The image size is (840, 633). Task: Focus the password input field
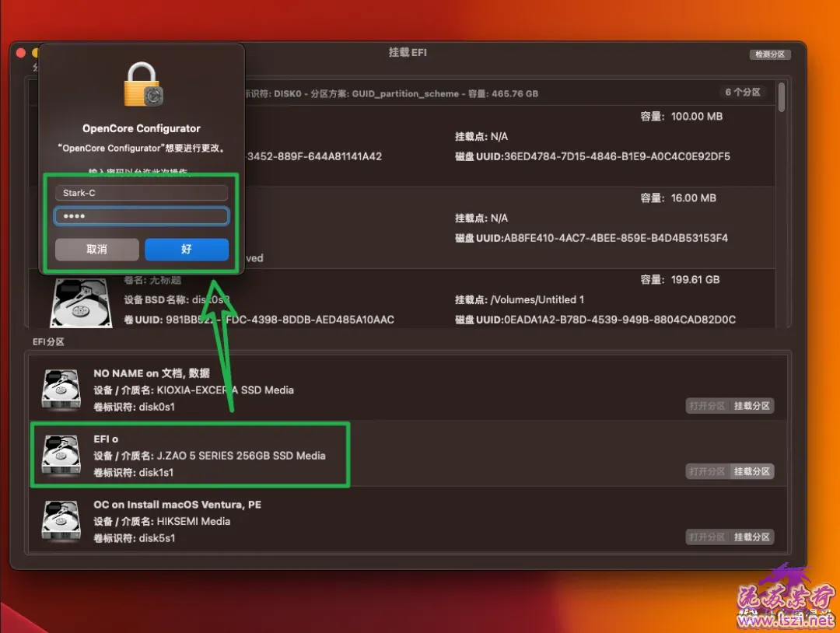(142, 216)
